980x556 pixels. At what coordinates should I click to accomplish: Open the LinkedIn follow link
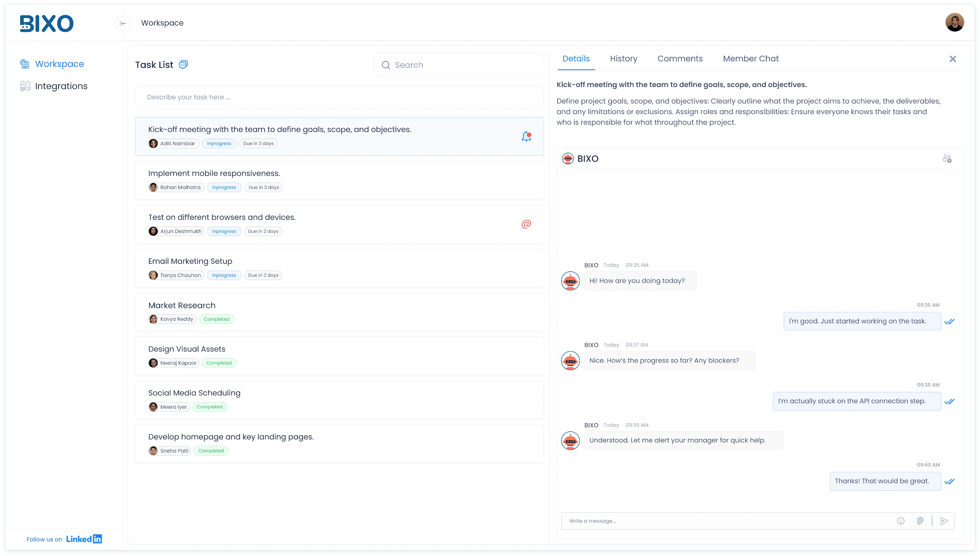(x=84, y=539)
